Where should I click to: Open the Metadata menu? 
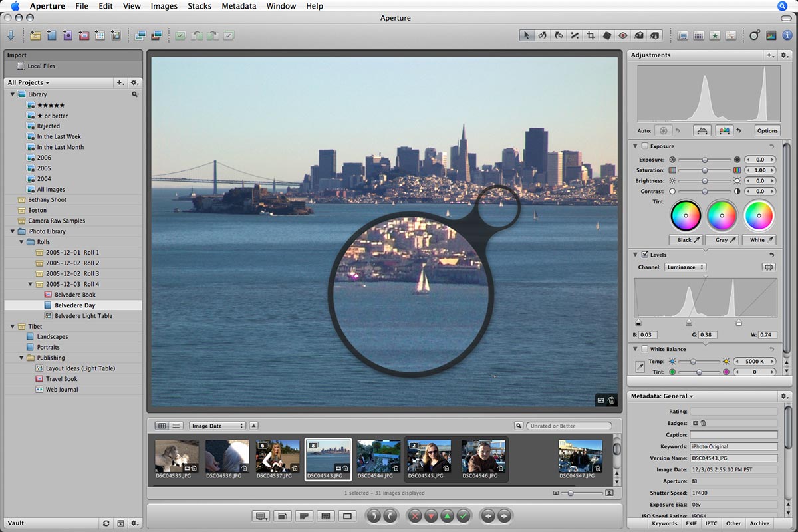point(238,6)
